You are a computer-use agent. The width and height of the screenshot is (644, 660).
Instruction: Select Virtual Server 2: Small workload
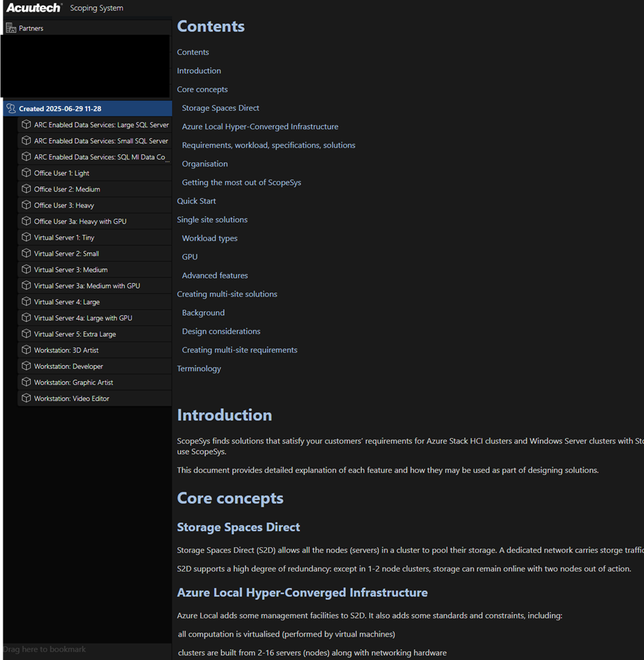pyautogui.click(x=95, y=253)
